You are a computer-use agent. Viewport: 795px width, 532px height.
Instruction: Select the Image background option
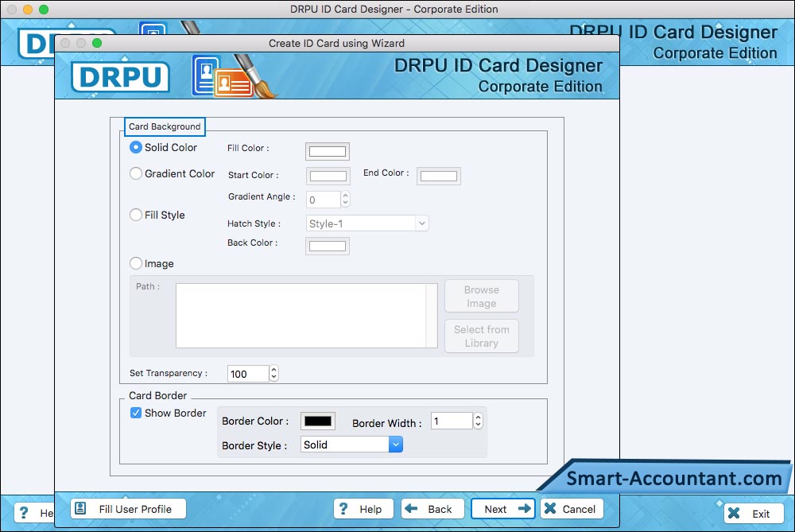[136, 263]
